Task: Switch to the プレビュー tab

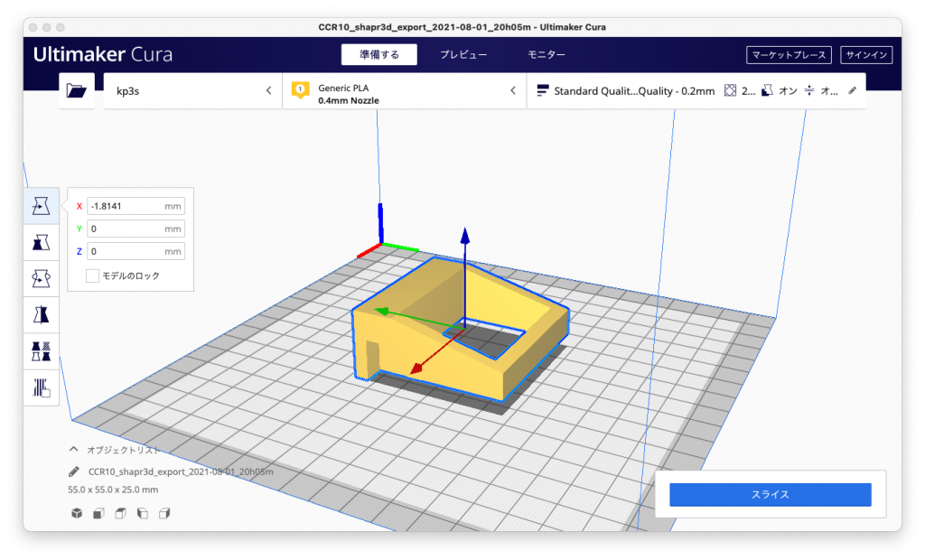Action: click(463, 54)
